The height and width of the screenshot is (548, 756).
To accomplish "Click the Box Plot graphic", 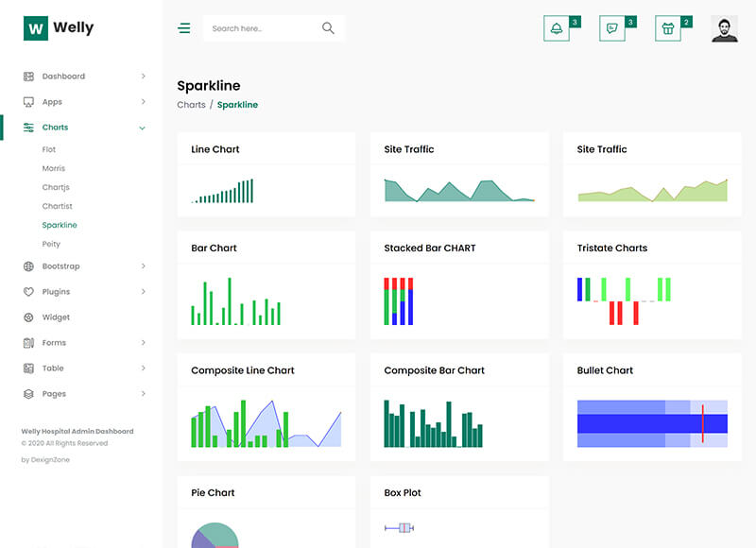I will pos(399,528).
